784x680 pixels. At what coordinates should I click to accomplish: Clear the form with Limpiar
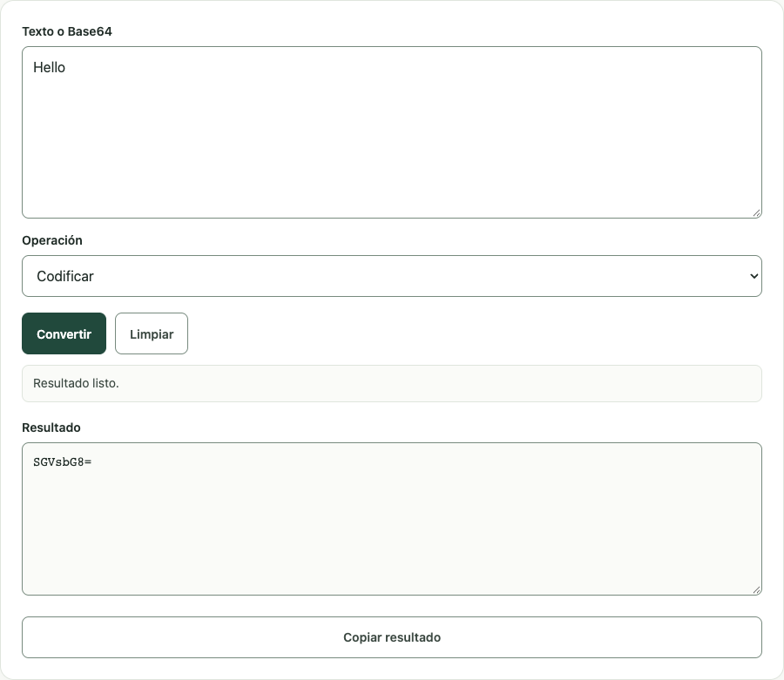pos(152,333)
